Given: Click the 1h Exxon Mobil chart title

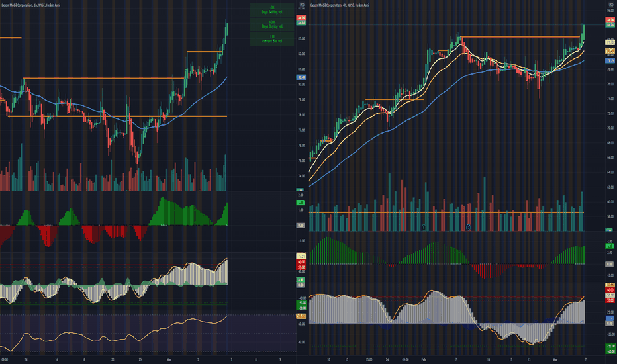Looking at the screenshot, I should click(x=30, y=5).
